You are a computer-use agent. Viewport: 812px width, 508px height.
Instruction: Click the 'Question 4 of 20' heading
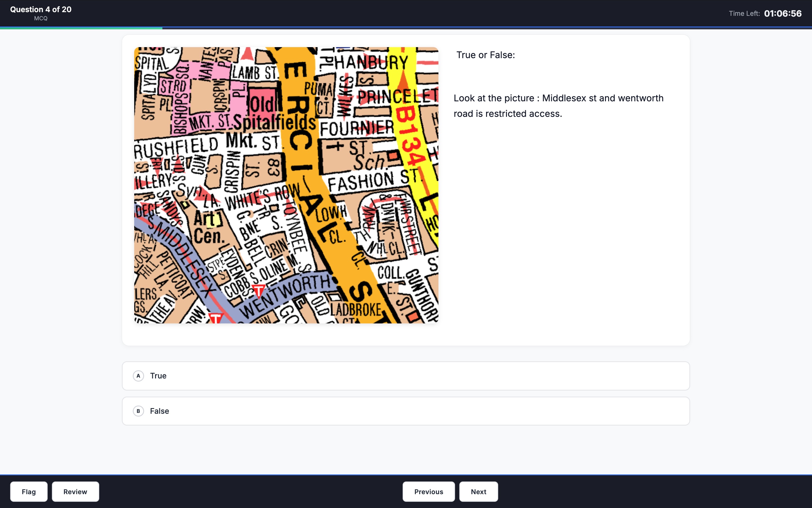tap(41, 9)
